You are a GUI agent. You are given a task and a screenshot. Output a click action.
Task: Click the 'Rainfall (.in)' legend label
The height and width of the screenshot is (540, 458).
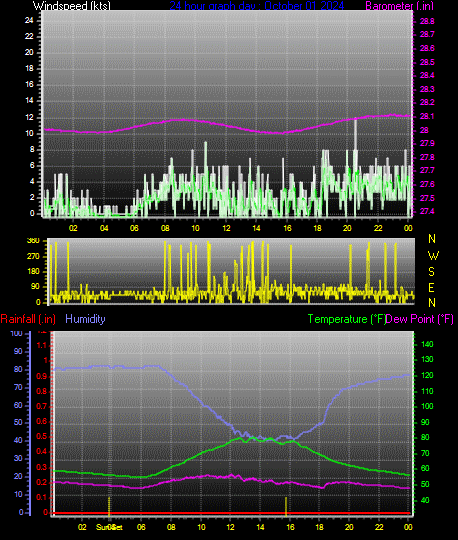coord(28,319)
